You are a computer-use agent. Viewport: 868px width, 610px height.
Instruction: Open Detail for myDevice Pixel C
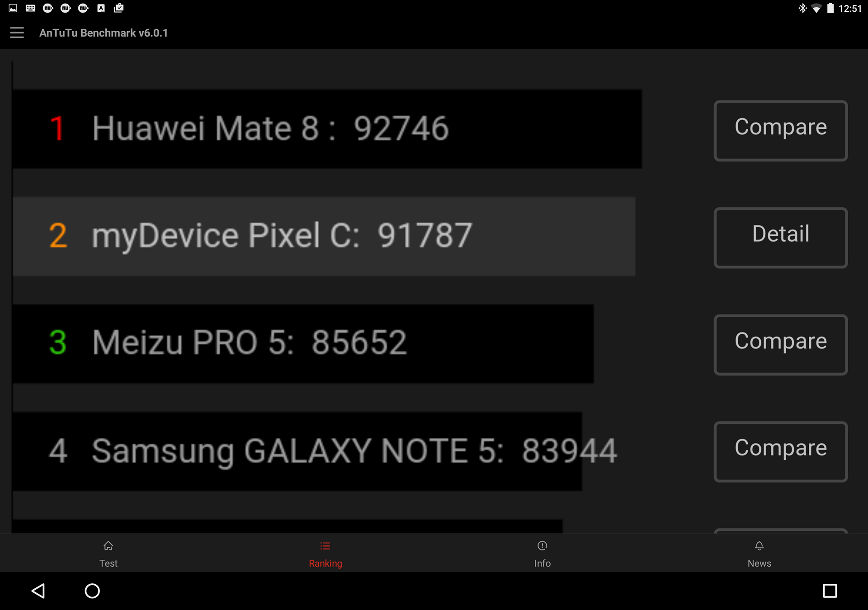(780, 238)
